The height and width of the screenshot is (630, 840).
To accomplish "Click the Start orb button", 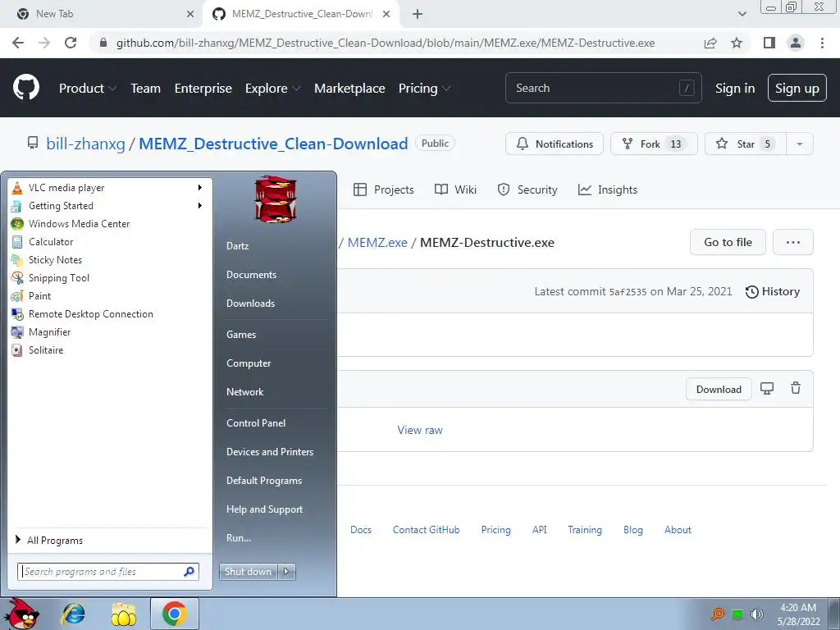I will pos(21,614).
